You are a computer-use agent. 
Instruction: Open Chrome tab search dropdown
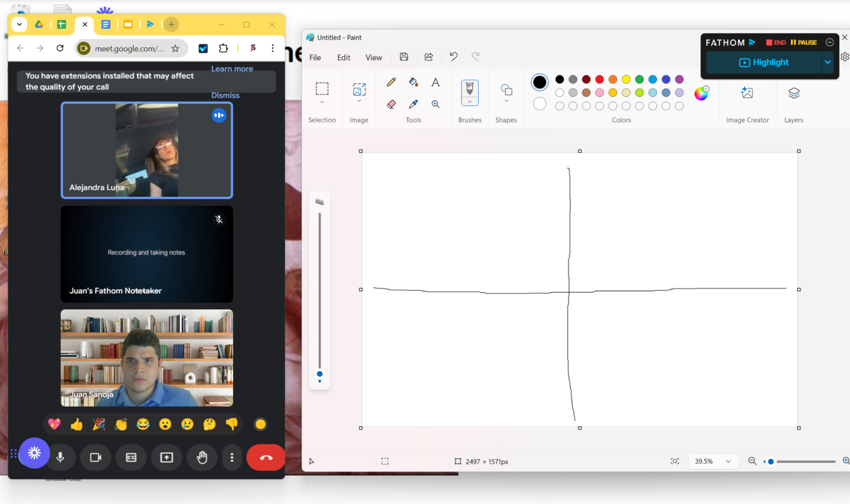pyautogui.click(x=19, y=24)
